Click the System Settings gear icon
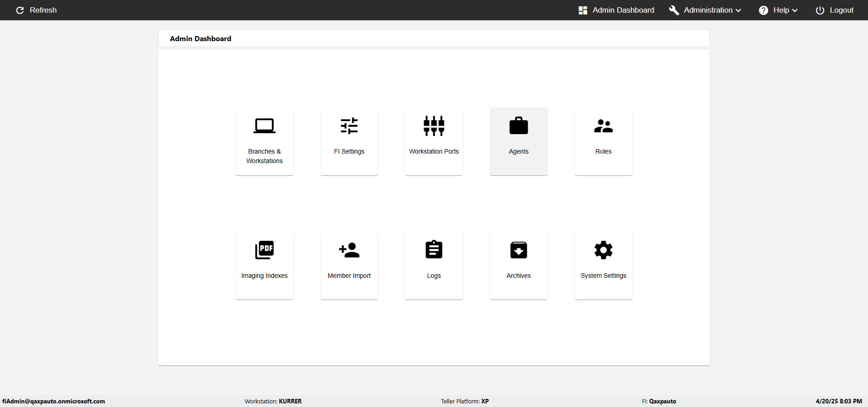The image size is (868, 407). pos(604,250)
